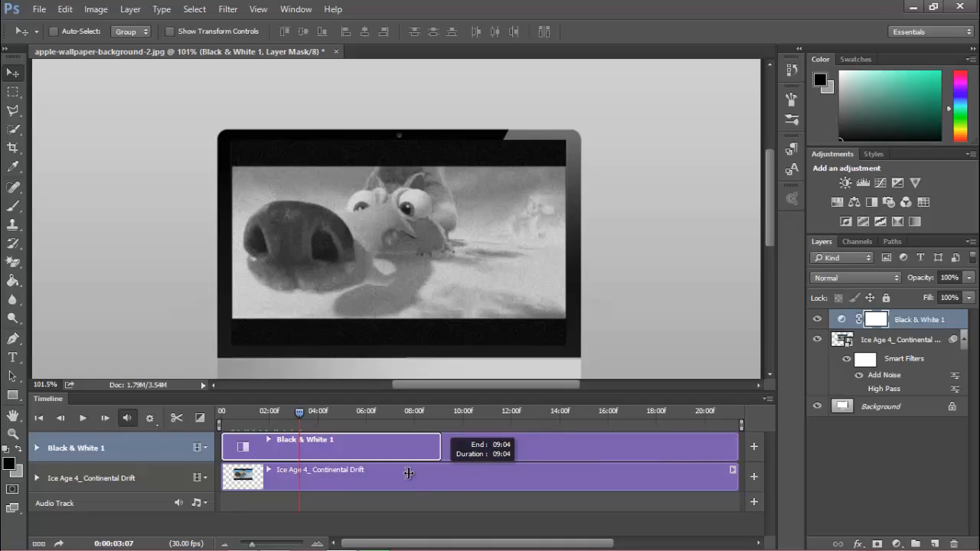Click Link layers icon at panel bottom
The width and height of the screenshot is (980, 551).
pyautogui.click(x=838, y=543)
